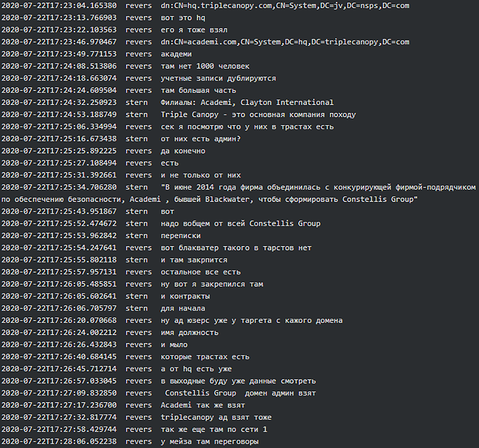Click the last message "у мейза там переговоры"
Image resolution: width=479 pixels, height=448 pixels.
pos(210,442)
